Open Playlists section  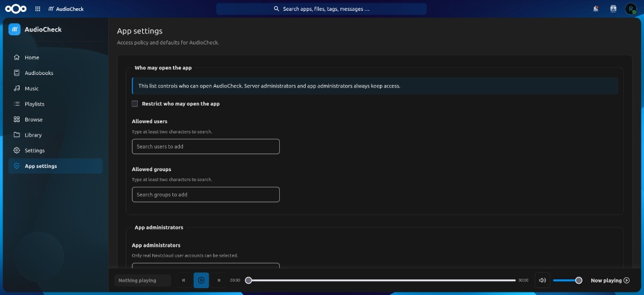55,104
